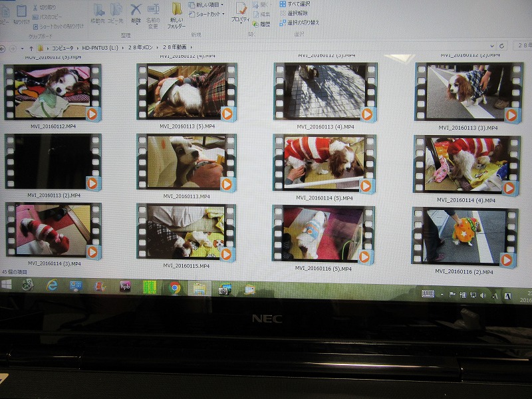This screenshot has width=532, height=399.
Task: Select the MVI_20160113 (5).MP4 video thumbnail
Action: pyautogui.click(x=187, y=92)
